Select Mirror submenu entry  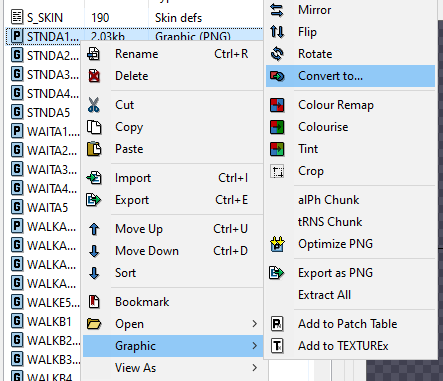[350, 10]
